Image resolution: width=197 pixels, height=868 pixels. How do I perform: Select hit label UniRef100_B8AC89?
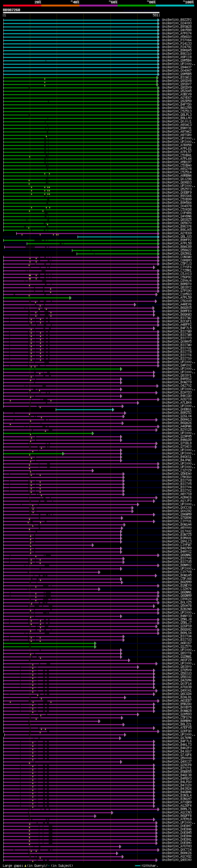click(177, 247)
